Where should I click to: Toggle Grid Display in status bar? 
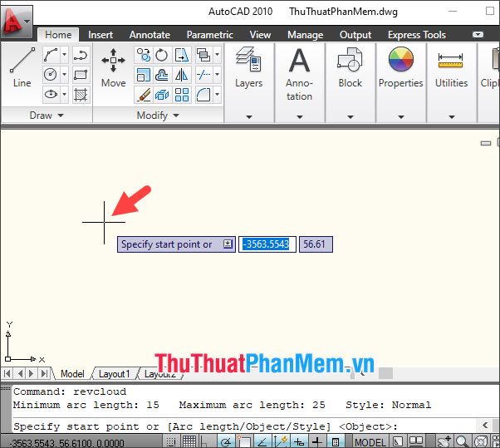click(x=189, y=441)
